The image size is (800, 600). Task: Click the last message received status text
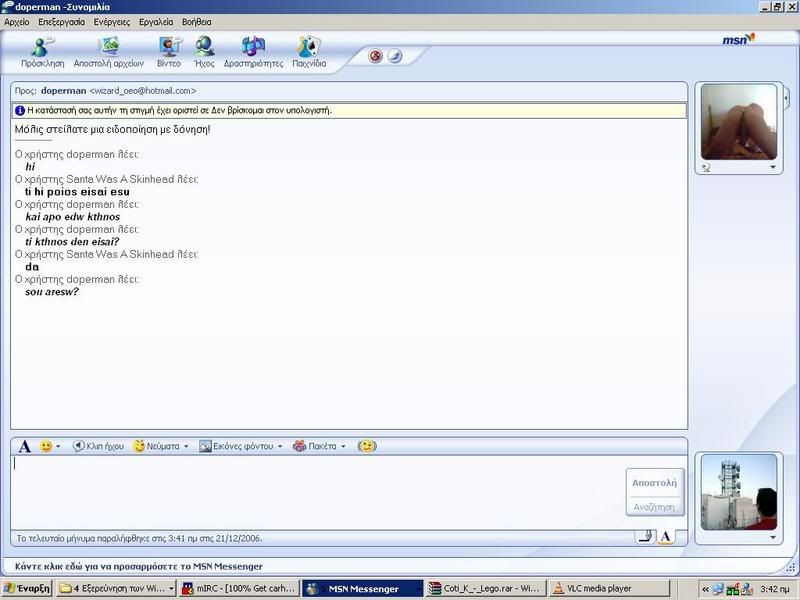(139, 538)
